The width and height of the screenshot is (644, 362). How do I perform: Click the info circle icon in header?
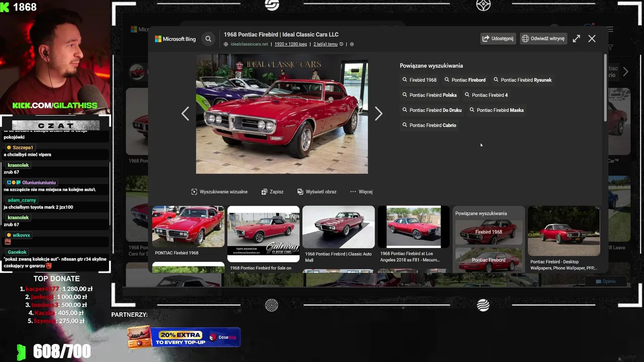352,44
